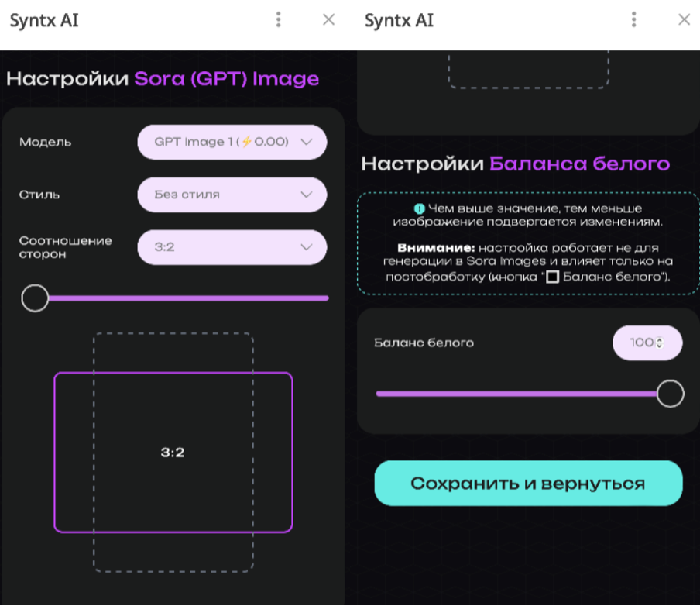Click the 'Настройки Баланса белого' heading
This screenshot has height=606, width=700.
(x=515, y=164)
